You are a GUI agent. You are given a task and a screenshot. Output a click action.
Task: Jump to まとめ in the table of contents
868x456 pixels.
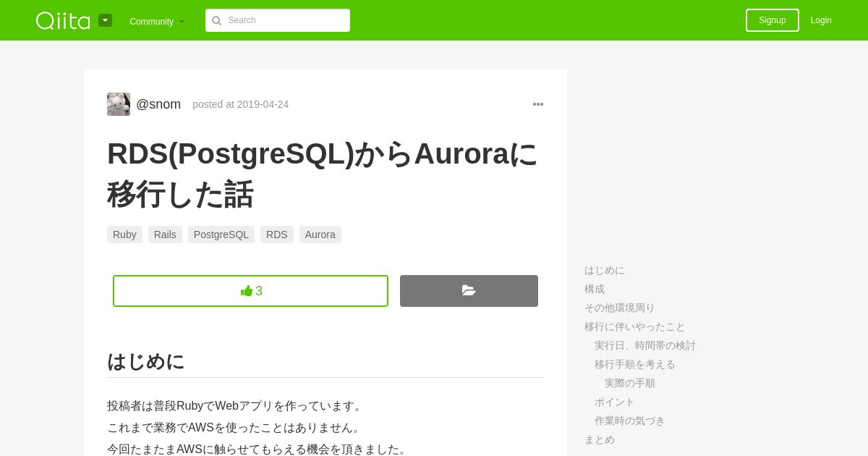(600, 439)
